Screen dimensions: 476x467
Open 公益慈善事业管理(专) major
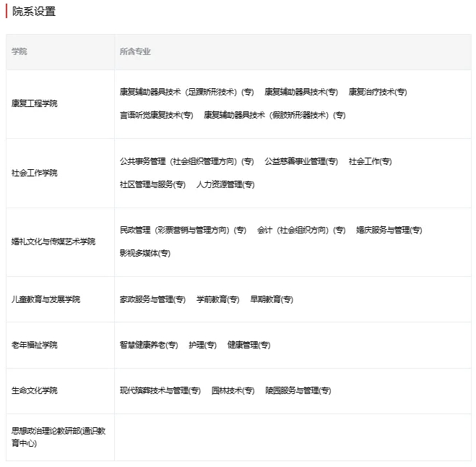pyautogui.click(x=300, y=161)
